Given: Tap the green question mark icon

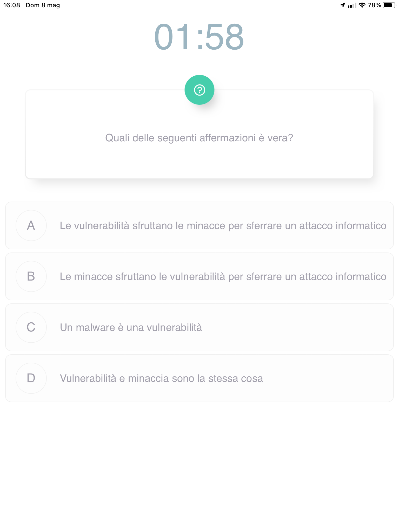Looking at the screenshot, I should [x=199, y=90].
